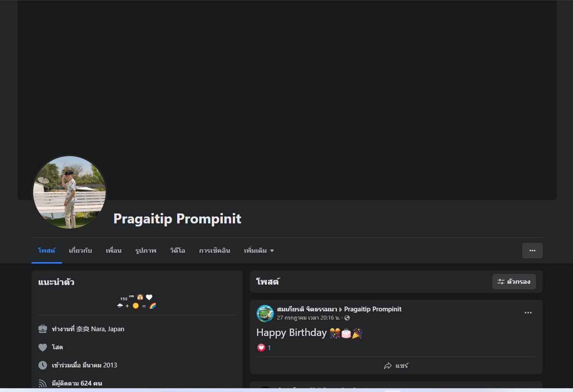Image resolution: width=573 pixels, height=392 pixels.
Task: Open profile three-dots options button
Action: 532,251
